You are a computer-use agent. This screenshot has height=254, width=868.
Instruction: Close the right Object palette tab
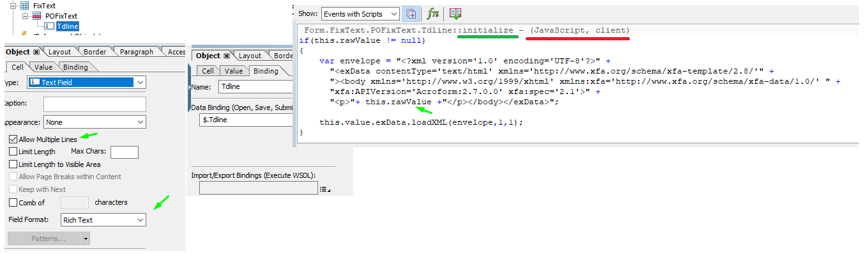tap(227, 56)
